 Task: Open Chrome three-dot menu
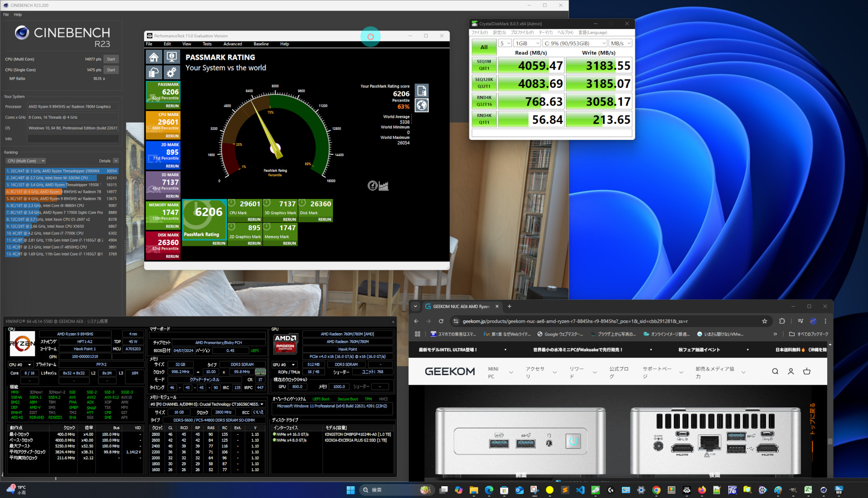coord(825,321)
